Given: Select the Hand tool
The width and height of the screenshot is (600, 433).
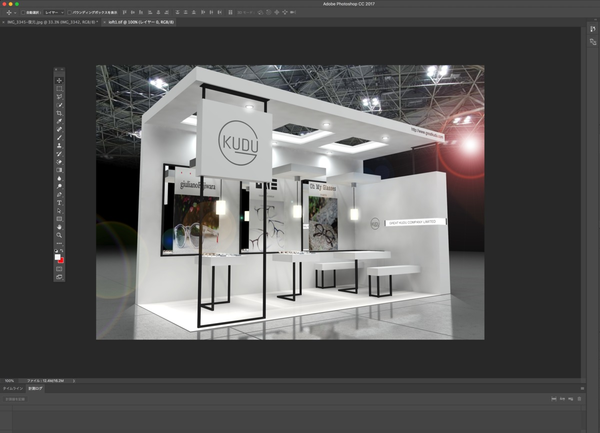Looking at the screenshot, I should coord(59,227).
